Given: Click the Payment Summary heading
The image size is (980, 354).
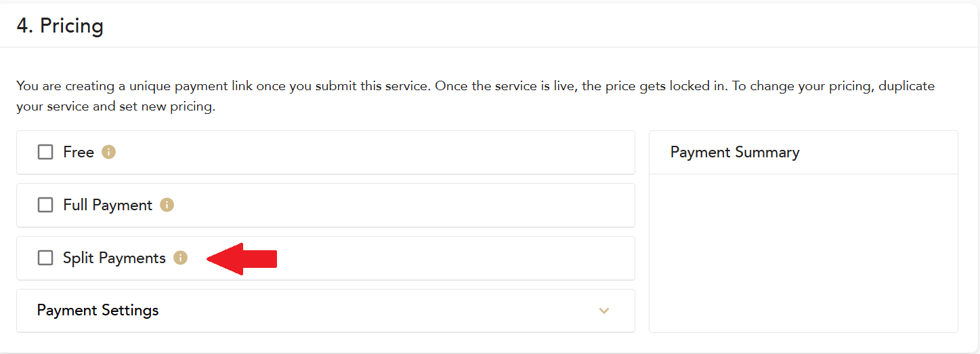Looking at the screenshot, I should coord(735,152).
